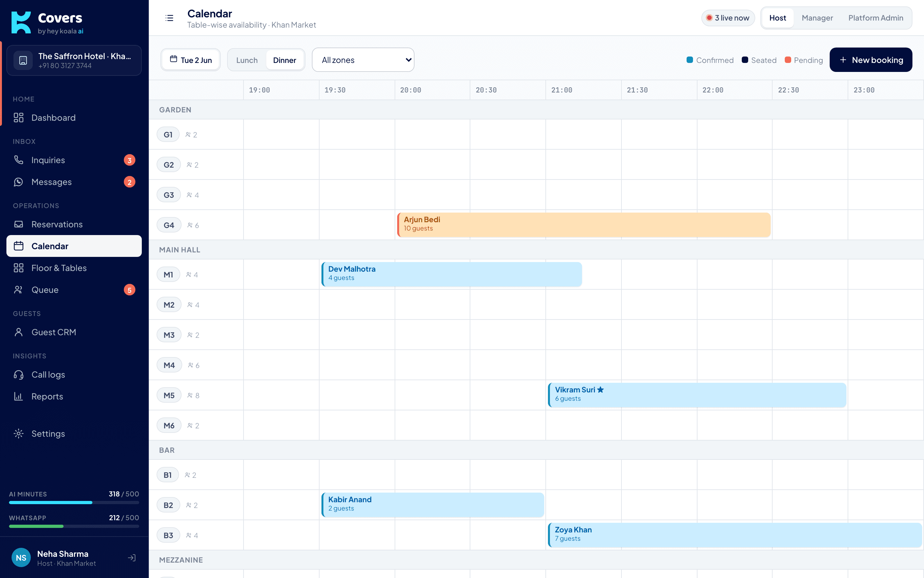This screenshot has height=578, width=924.
Task: Click the calendar icon in date button
Action: [x=173, y=59]
